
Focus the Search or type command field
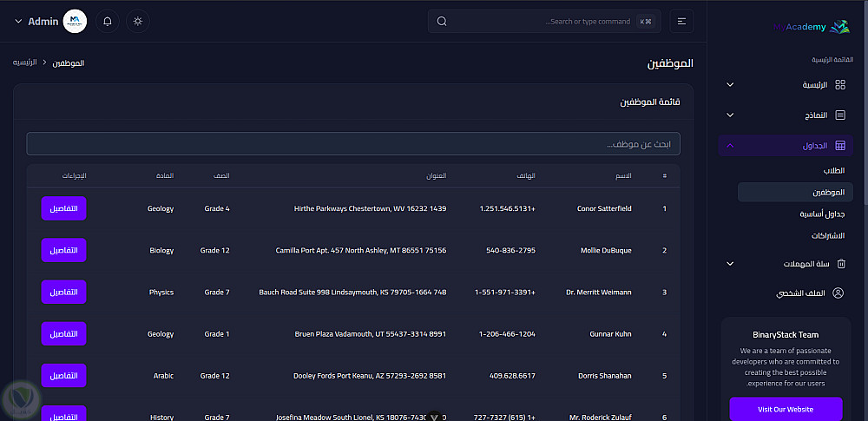[544, 22]
